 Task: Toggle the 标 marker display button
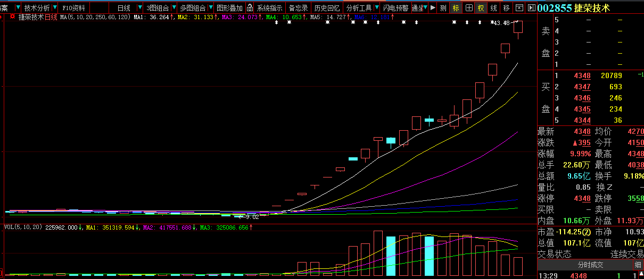point(456,8)
